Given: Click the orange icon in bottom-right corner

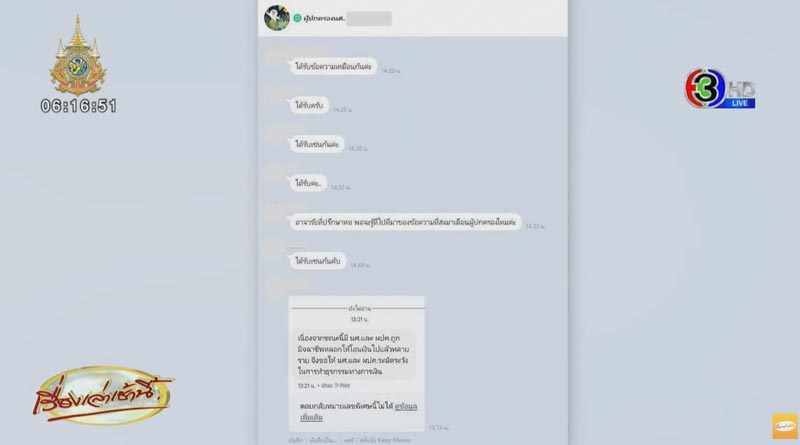Looking at the screenshot, I should coord(785,426).
